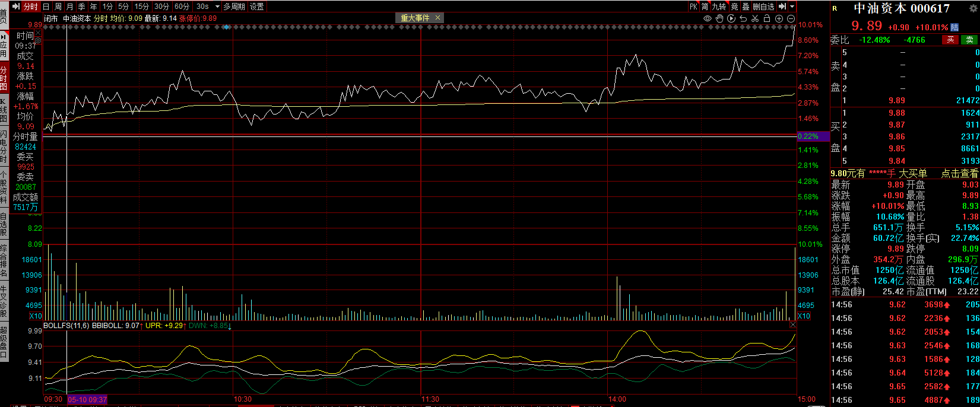This screenshot has width=980, height=407.
Task: Click 点击查看 big order link
Action: point(960,173)
